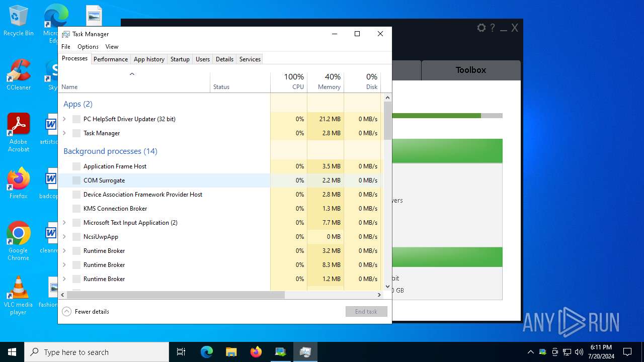Expand the Task Manager app entry

pyautogui.click(x=64, y=133)
